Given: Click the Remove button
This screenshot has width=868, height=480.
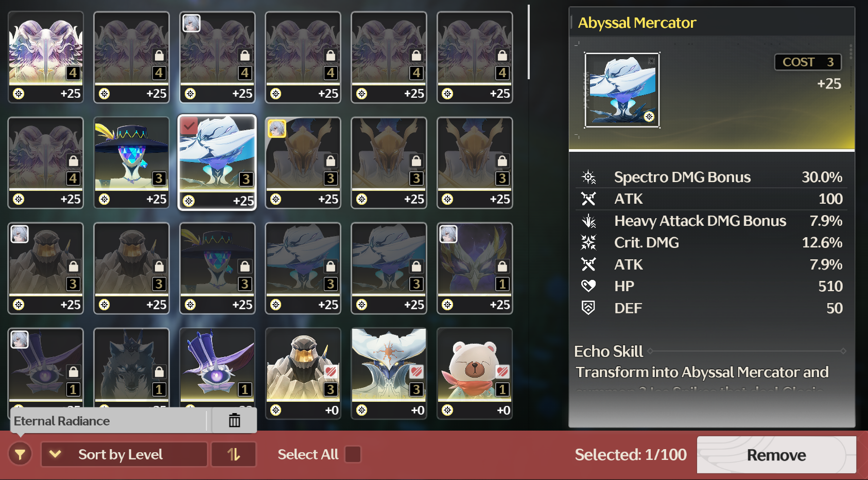Looking at the screenshot, I should (x=776, y=455).
